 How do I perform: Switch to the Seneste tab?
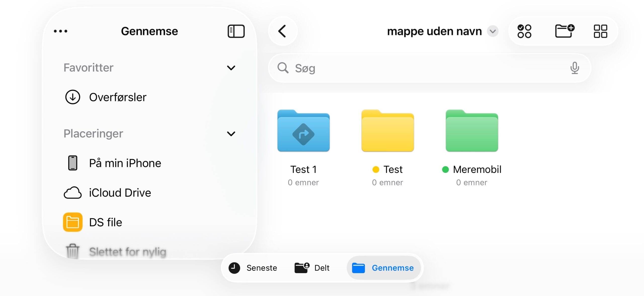tap(253, 268)
